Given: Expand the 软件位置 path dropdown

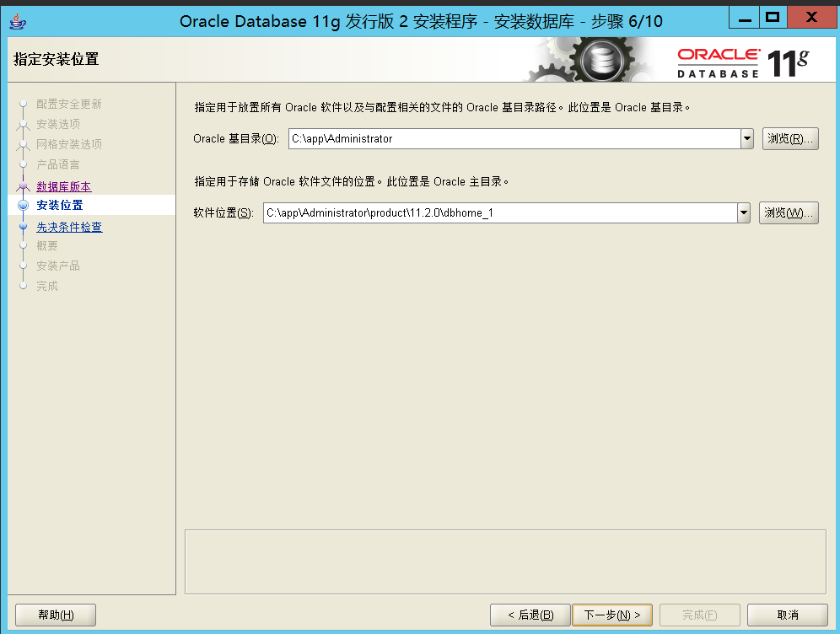Looking at the screenshot, I should (x=744, y=212).
